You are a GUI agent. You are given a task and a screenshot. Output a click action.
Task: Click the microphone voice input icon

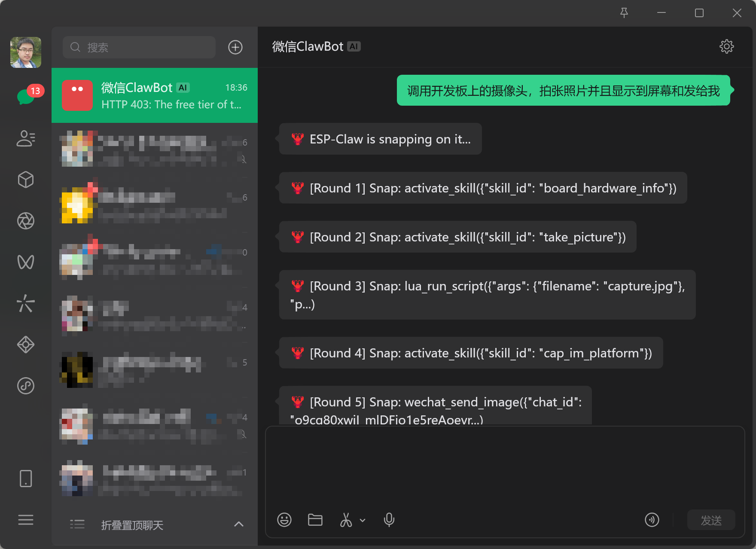pyautogui.click(x=389, y=520)
